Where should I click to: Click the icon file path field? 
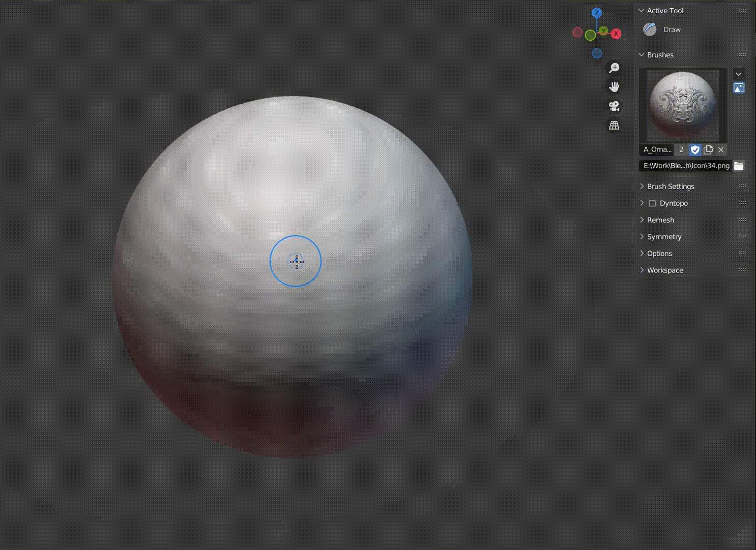[x=686, y=166]
